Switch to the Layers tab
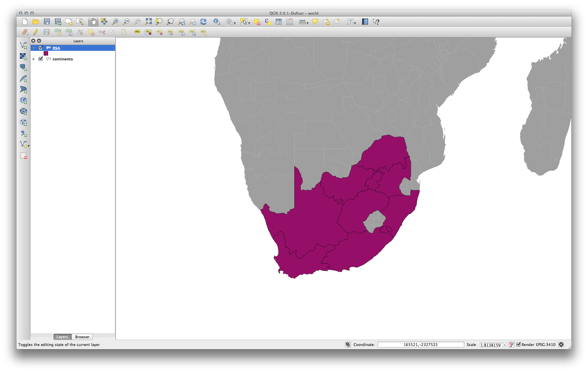Image resolution: width=588 pixels, height=372 pixels. tap(62, 337)
